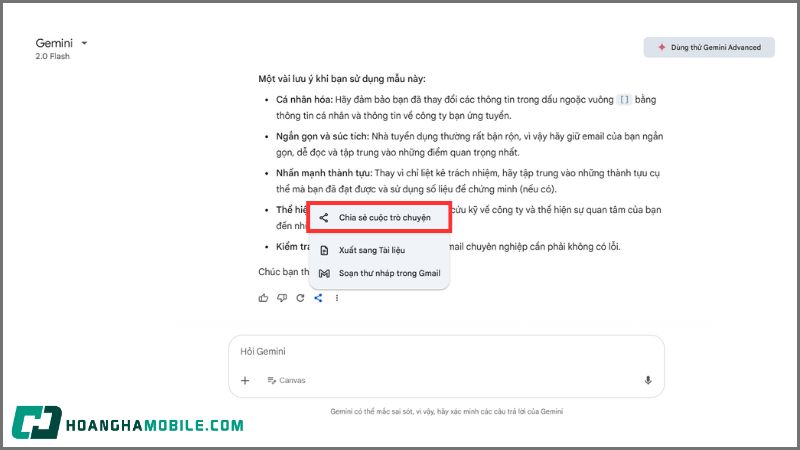Screen dimensions: 800x450
Task: Click the bracket [ ] code snippet
Action: coord(624,99)
